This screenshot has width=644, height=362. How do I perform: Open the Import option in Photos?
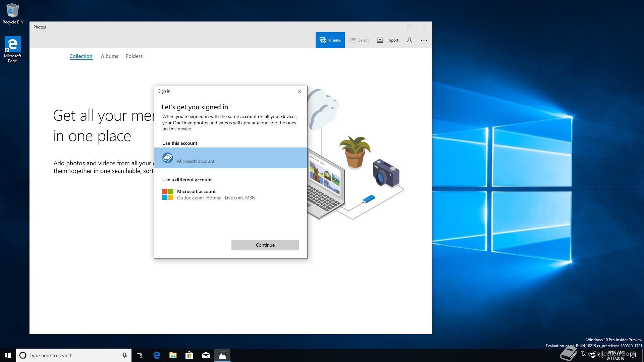(x=388, y=40)
